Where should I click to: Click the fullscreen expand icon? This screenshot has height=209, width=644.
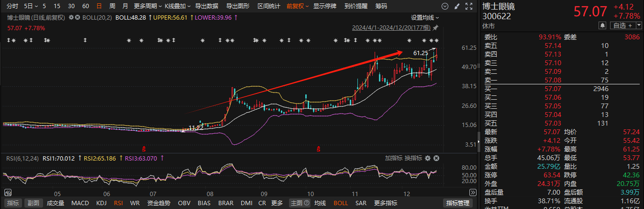pos(468,6)
